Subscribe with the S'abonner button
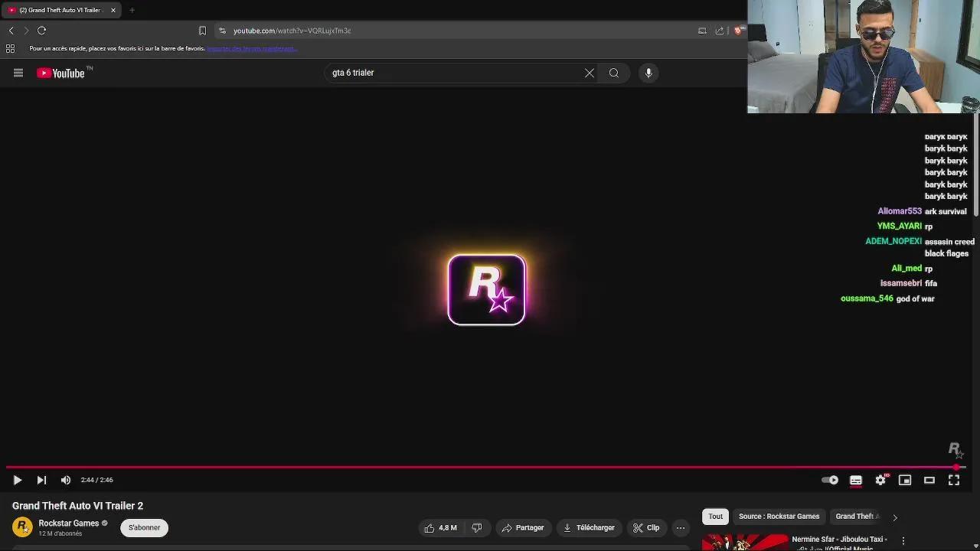 pyautogui.click(x=144, y=527)
